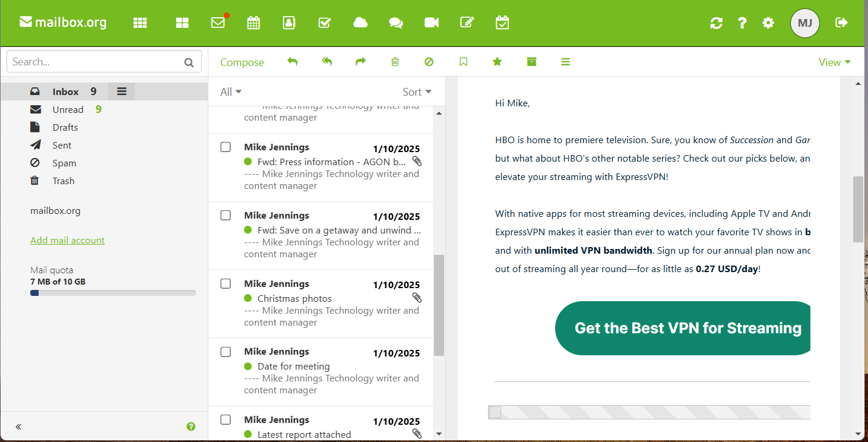Click the Sign out icon
Viewport: 868px width, 442px height.
[x=841, y=23]
